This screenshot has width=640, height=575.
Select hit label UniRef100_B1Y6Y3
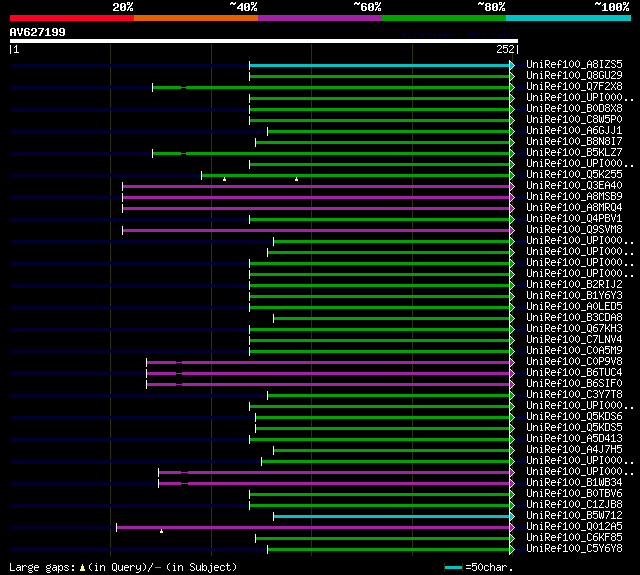tap(574, 295)
